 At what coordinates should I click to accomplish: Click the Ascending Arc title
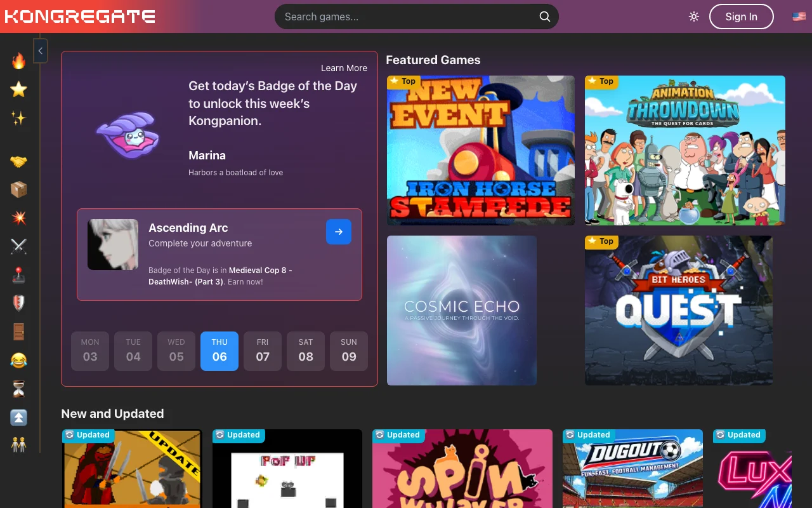[188, 227]
